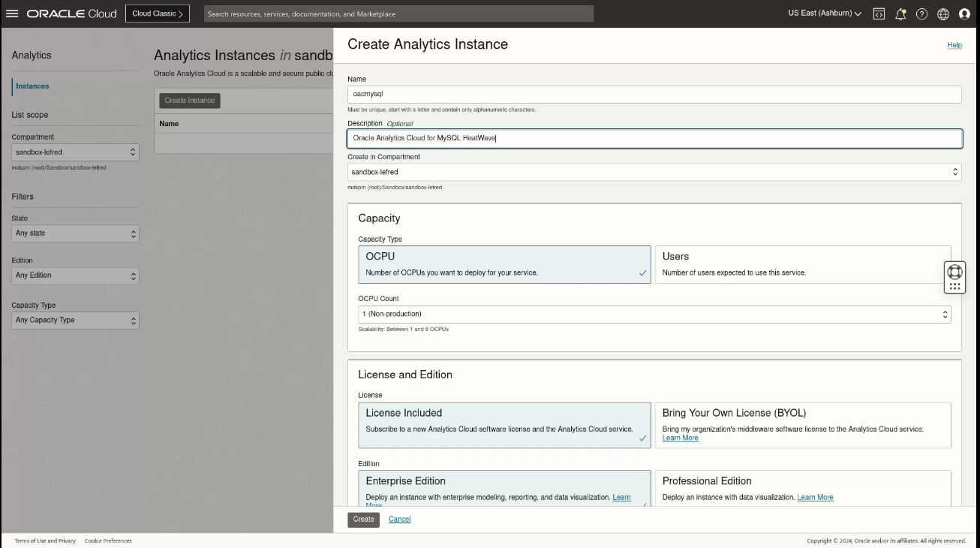Click the Create button
The height and width of the screenshot is (548, 980).
point(363,519)
